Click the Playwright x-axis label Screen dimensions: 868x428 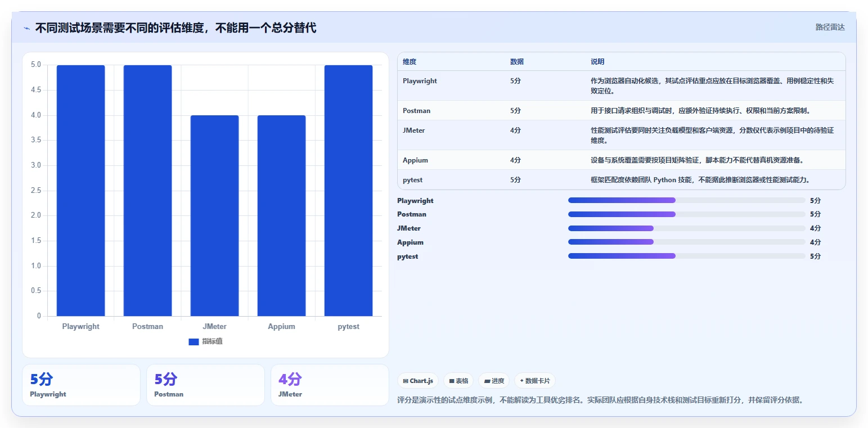click(80, 327)
